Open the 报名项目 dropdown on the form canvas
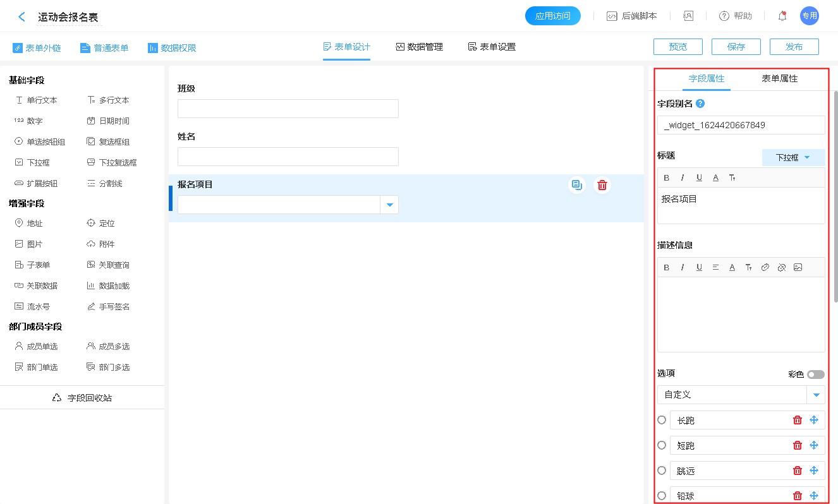This screenshot has height=504, width=838. click(389, 205)
